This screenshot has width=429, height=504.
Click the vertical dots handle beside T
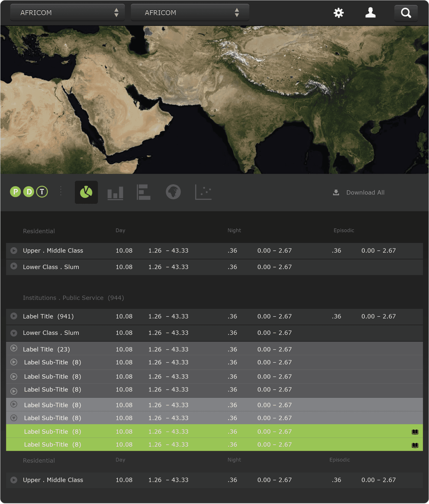(61, 191)
